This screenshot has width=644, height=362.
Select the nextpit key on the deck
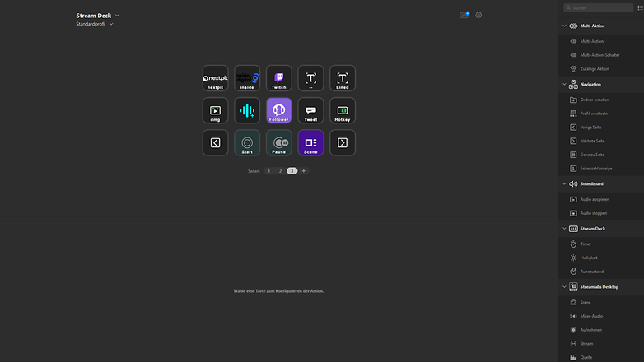click(215, 78)
